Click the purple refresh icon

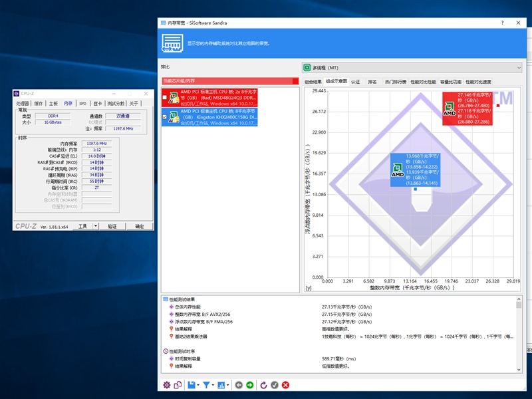(x=263, y=385)
